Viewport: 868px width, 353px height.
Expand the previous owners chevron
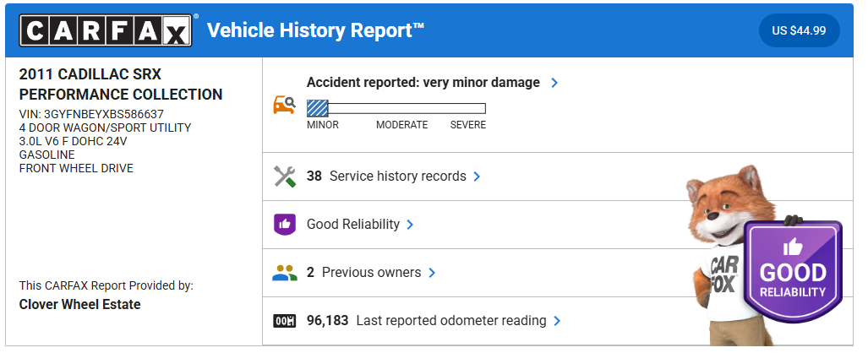432,273
